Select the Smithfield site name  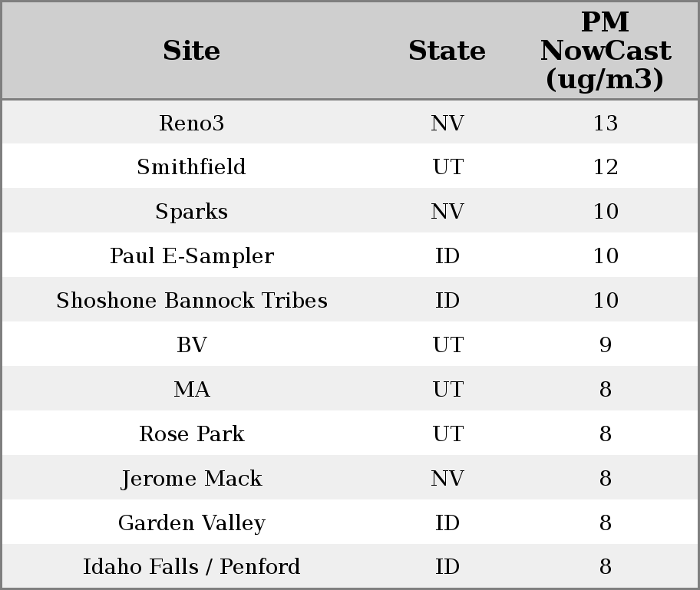point(191,167)
